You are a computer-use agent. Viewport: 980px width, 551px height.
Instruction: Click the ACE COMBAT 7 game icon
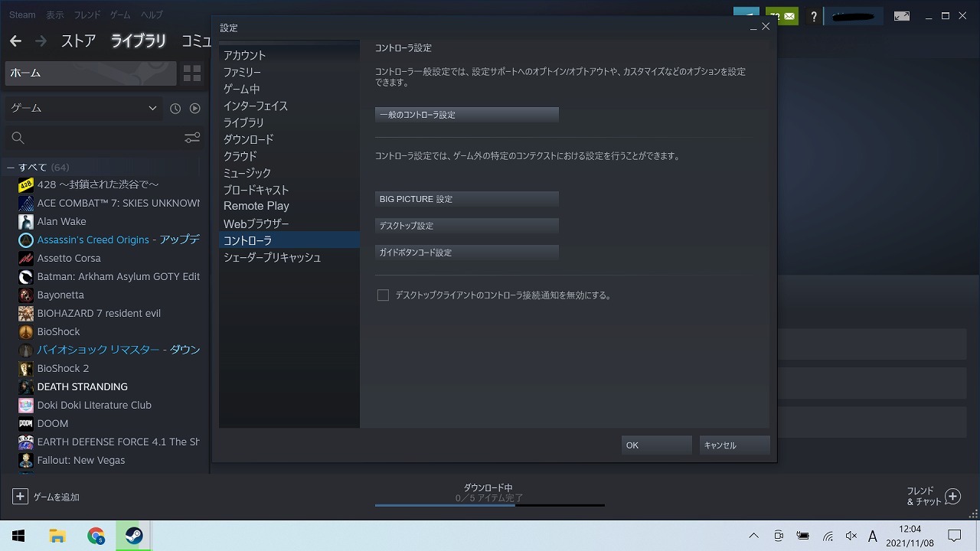tap(26, 203)
